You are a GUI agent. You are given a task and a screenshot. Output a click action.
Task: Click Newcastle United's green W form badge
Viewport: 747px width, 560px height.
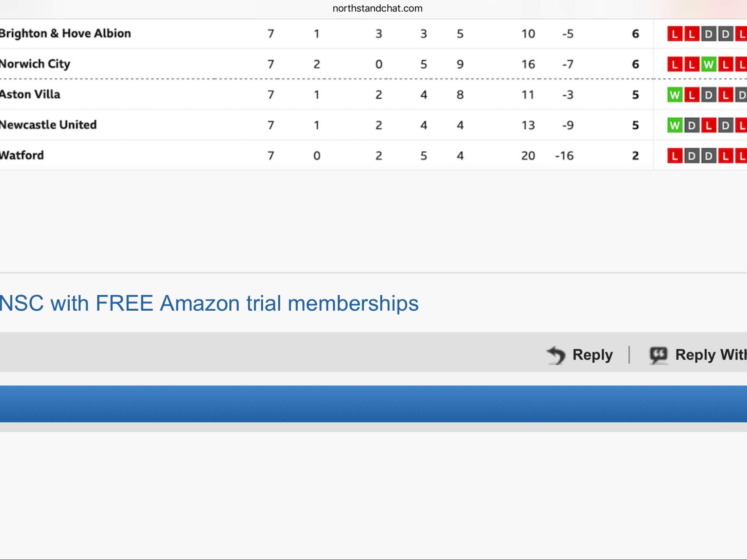click(x=675, y=125)
